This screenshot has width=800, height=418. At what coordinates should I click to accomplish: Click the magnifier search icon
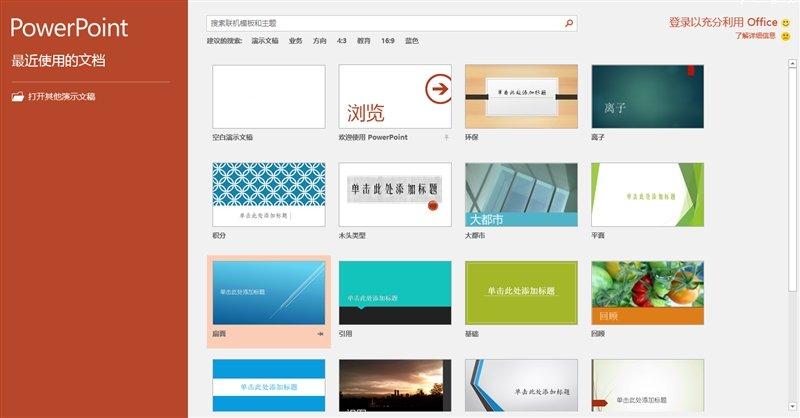pyautogui.click(x=569, y=23)
